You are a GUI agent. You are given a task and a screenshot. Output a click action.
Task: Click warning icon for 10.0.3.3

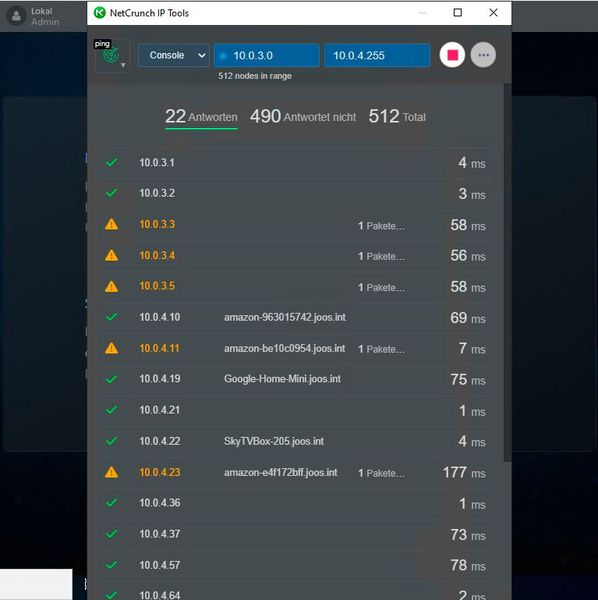pos(111,224)
